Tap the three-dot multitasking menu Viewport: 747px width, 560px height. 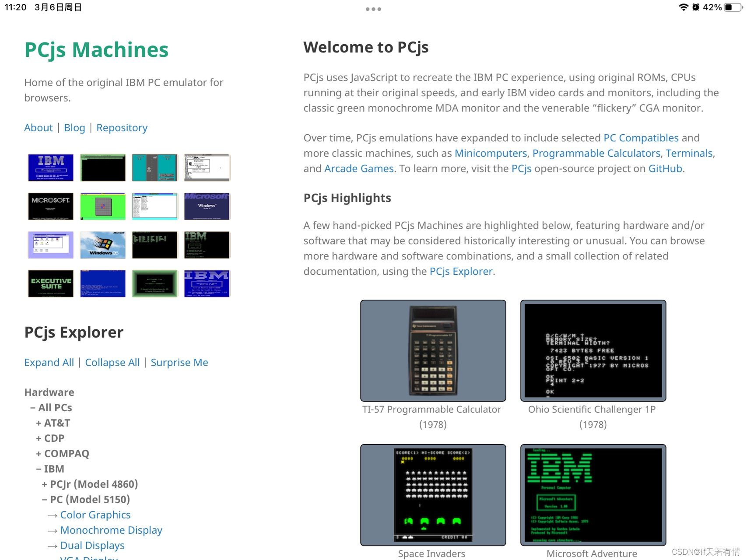(373, 9)
